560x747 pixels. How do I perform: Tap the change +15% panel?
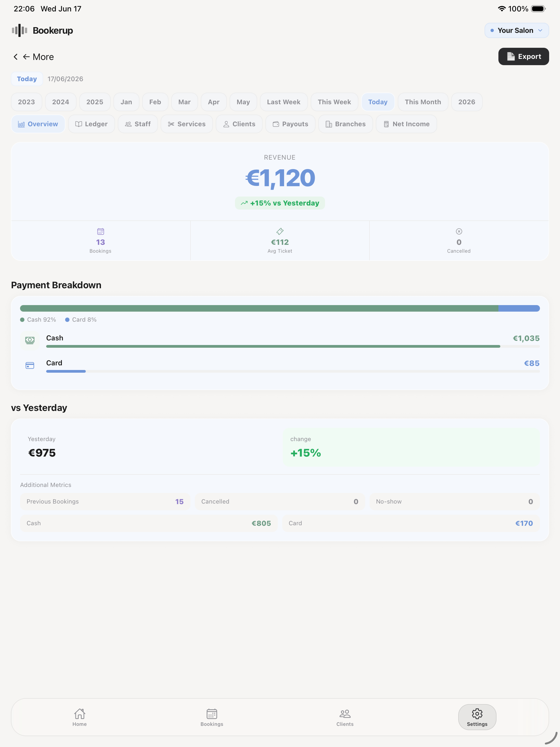(412, 447)
